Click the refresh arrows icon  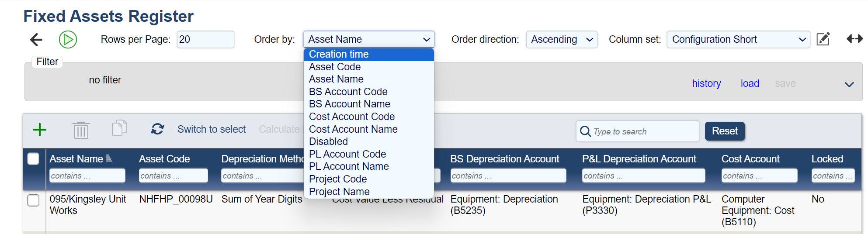tap(157, 129)
